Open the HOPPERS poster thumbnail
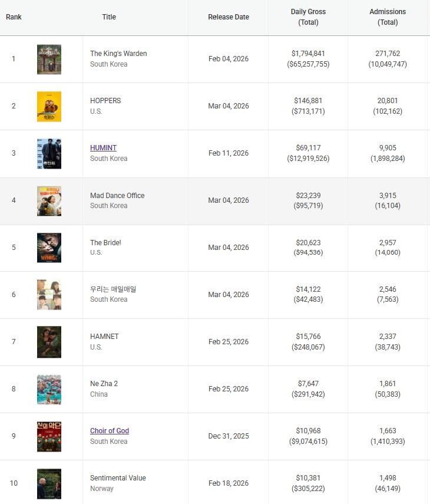The image size is (430, 504). (49, 106)
